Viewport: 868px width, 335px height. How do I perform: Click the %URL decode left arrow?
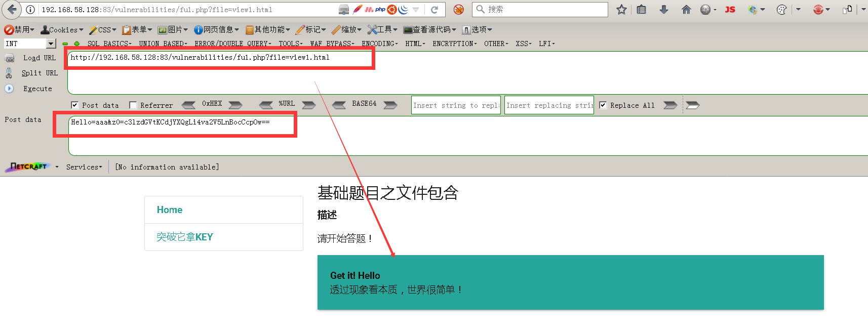tap(266, 105)
